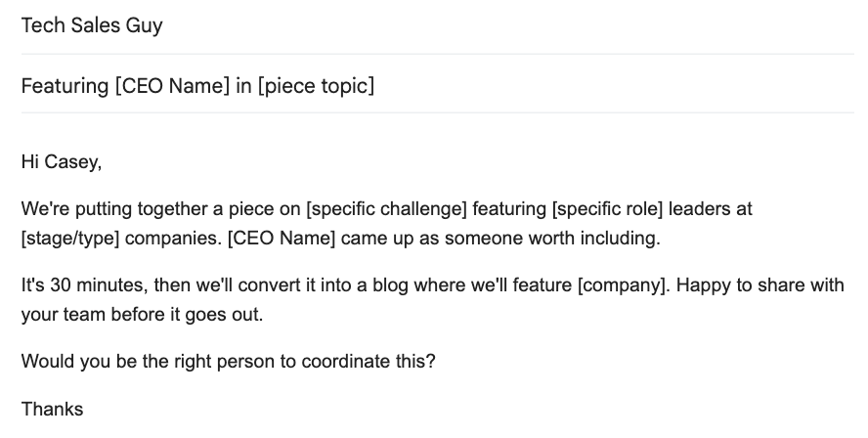Click the Tech Sales Guy recipient field
The image size is (868, 438).
pyautogui.click(x=92, y=26)
